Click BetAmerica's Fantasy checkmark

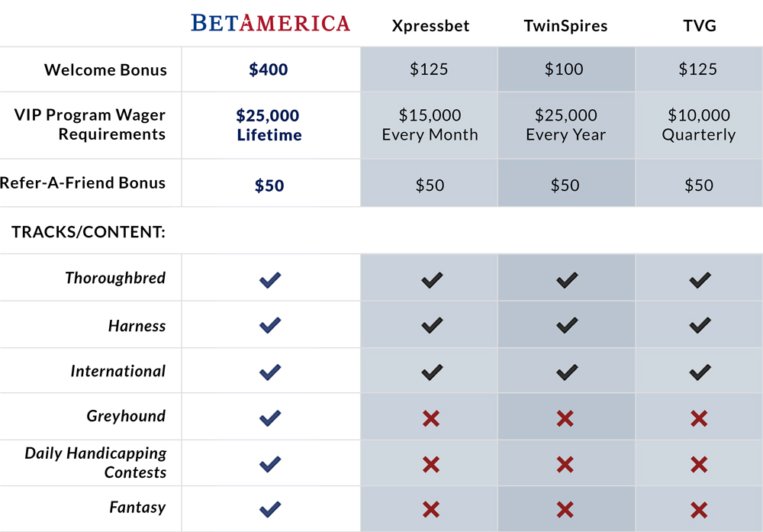270,509
